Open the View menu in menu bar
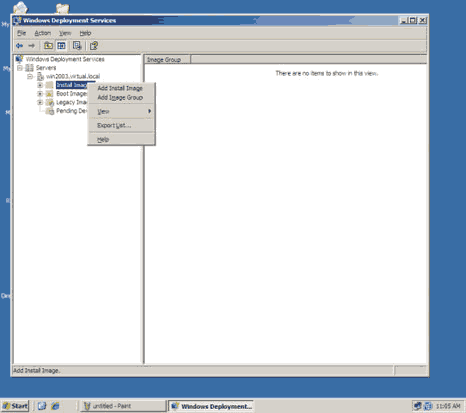The height and width of the screenshot is (413, 466). [65, 33]
